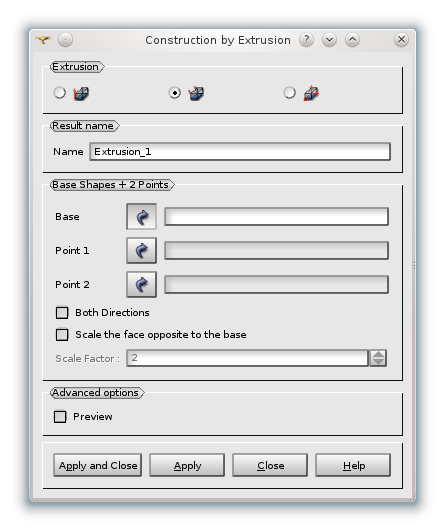Open the window menu bird icon
445x531 pixels.
coord(43,40)
